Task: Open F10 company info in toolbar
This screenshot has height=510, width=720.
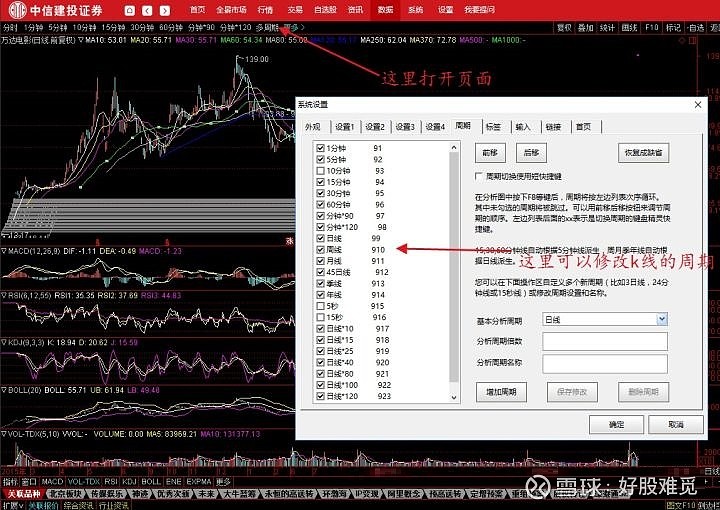Action: [x=652, y=28]
